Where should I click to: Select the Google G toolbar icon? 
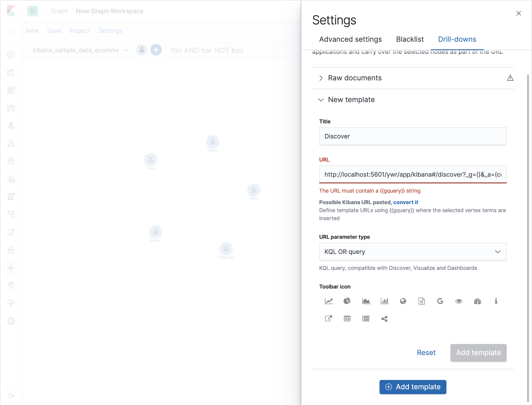(440, 301)
